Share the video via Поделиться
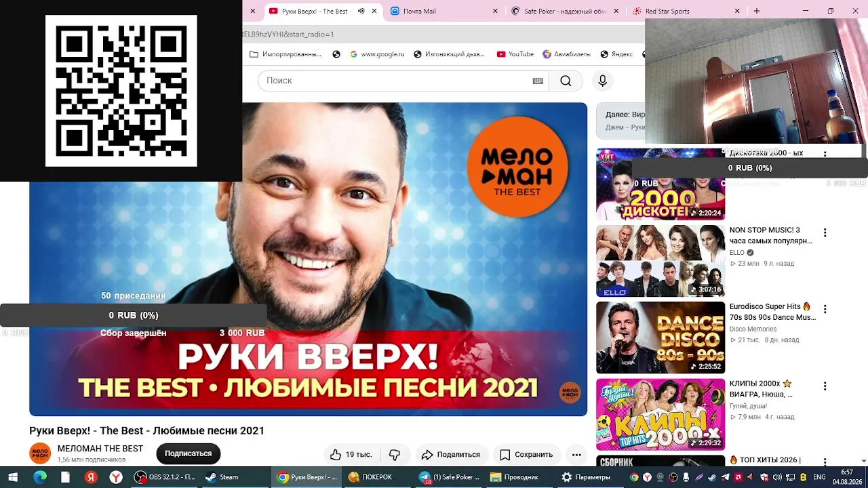This screenshot has width=868, height=488. [450, 454]
